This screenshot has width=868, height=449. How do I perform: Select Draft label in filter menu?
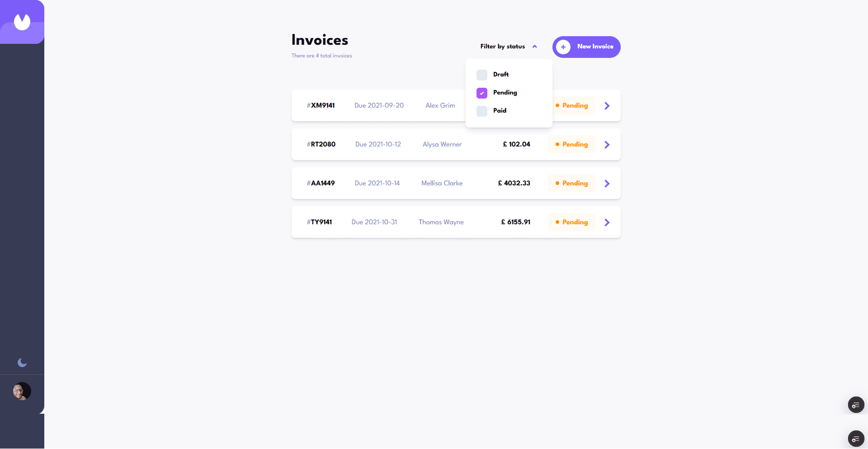[500, 75]
